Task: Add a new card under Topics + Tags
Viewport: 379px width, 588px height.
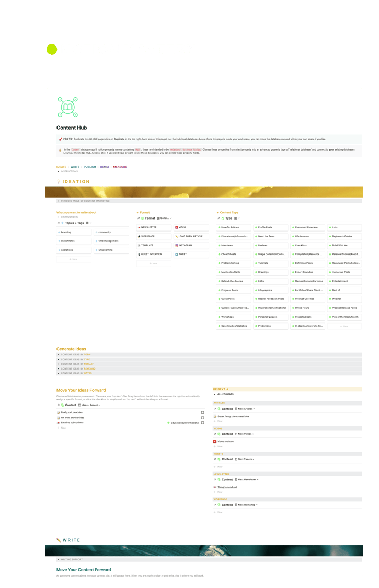Action: coord(74,259)
